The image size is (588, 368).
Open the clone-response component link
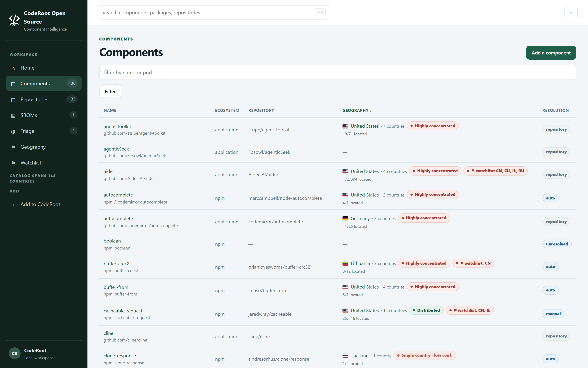click(x=120, y=356)
